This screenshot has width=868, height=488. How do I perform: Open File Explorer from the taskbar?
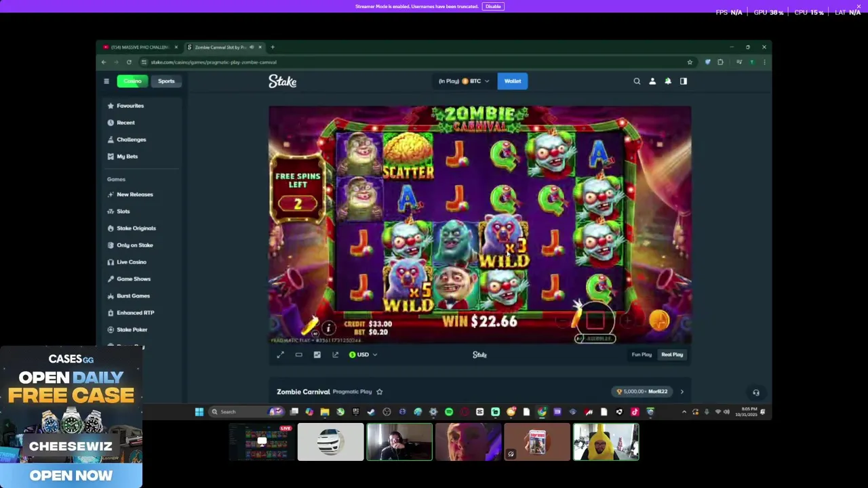click(x=325, y=411)
